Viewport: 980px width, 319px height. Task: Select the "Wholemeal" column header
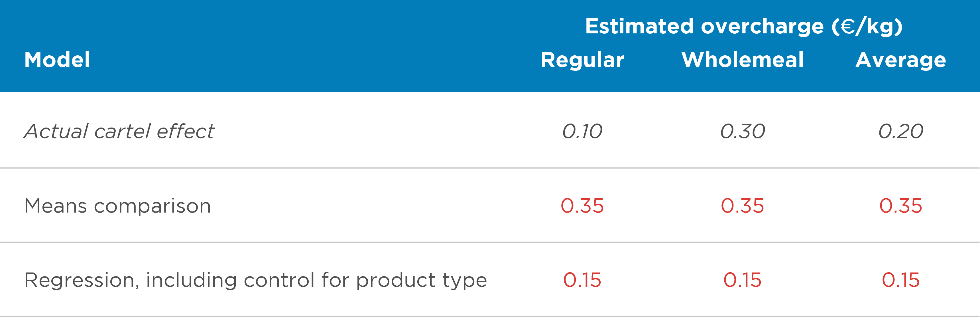[743, 60]
